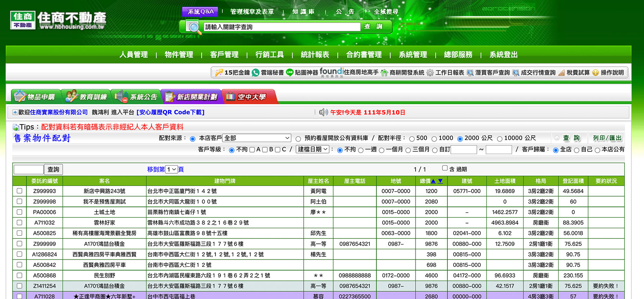Sort 總價 descending with the down arrow
The width and height of the screenshot is (644, 299).
[440, 181]
